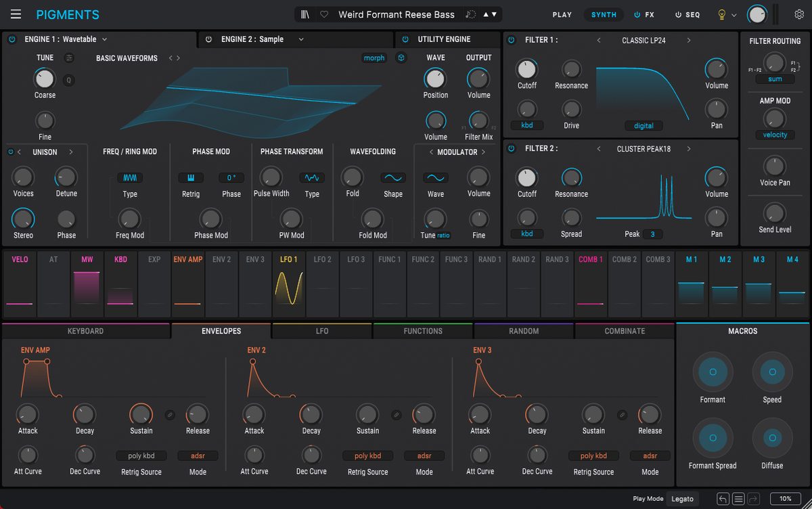The width and height of the screenshot is (812, 509).
Task: Click the sound design tips lightbulb icon
Action: (x=721, y=14)
